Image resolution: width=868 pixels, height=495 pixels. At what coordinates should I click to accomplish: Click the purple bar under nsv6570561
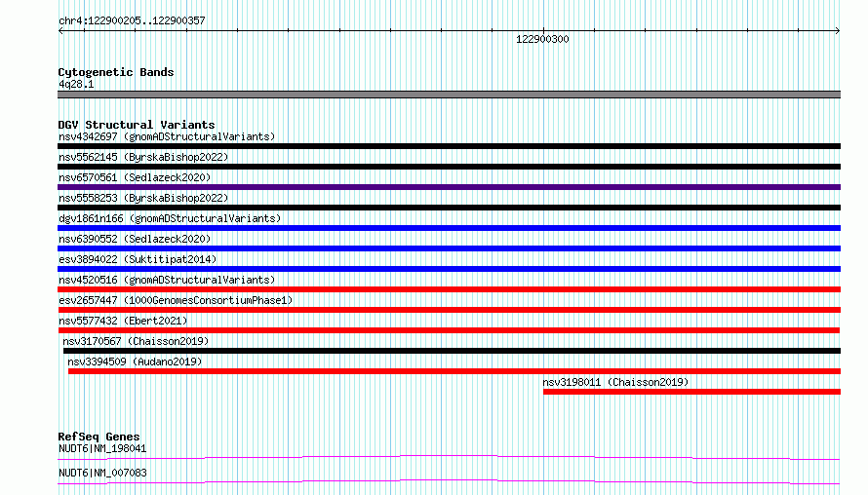click(x=449, y=187)
